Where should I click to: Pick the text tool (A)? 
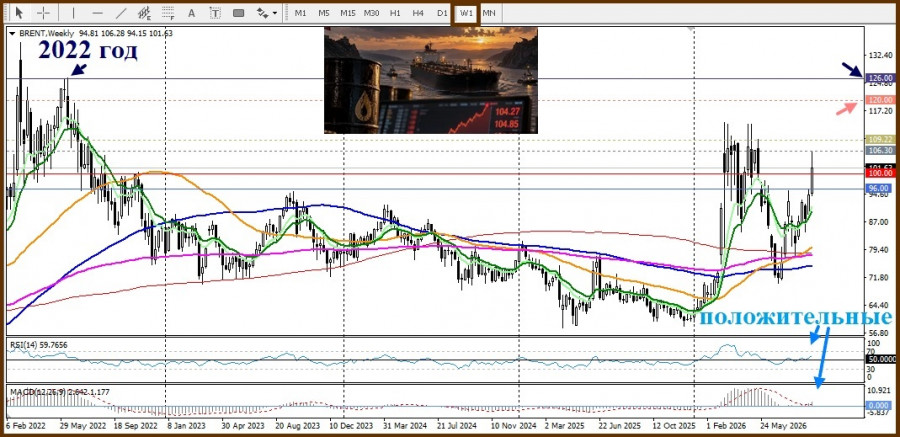192,13
